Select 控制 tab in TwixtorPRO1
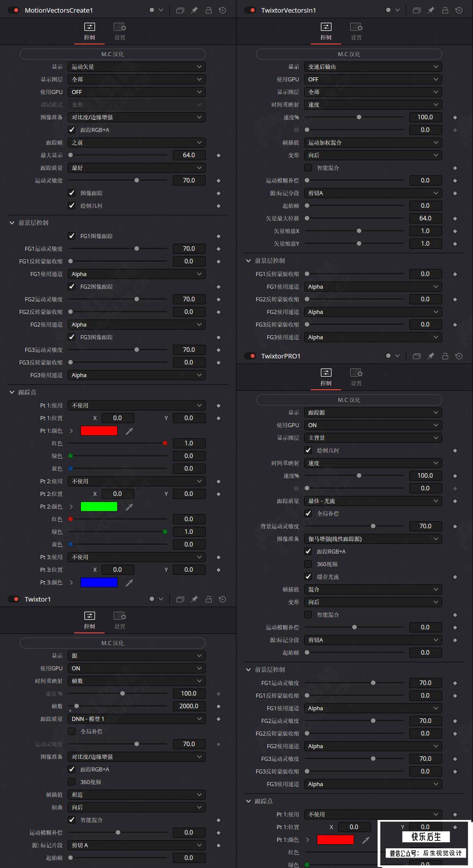This screenshot has height=868, width=473. pos(326,378)
